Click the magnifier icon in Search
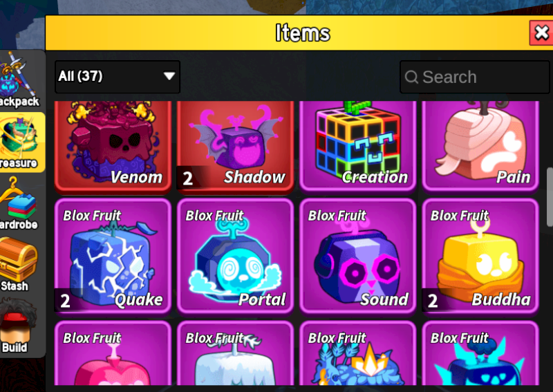Screen dimensions: 553x392 click(411, 77)
